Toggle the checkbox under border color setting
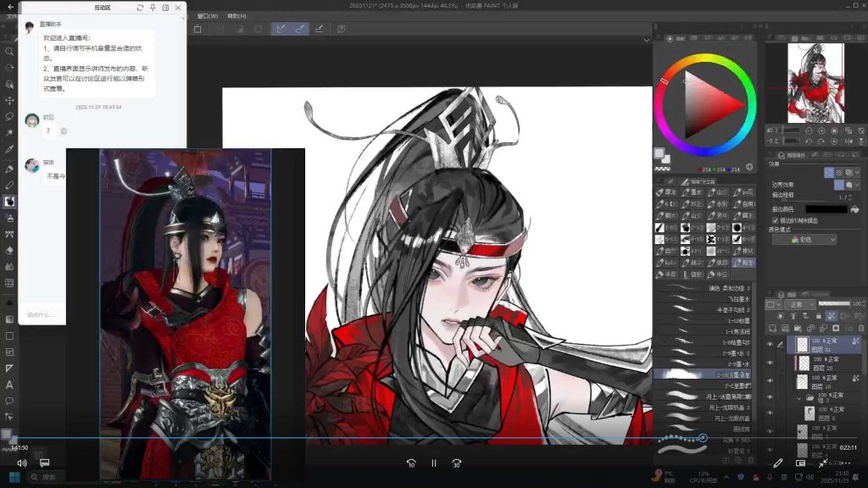868x488 pixels. tap(775, 220)
